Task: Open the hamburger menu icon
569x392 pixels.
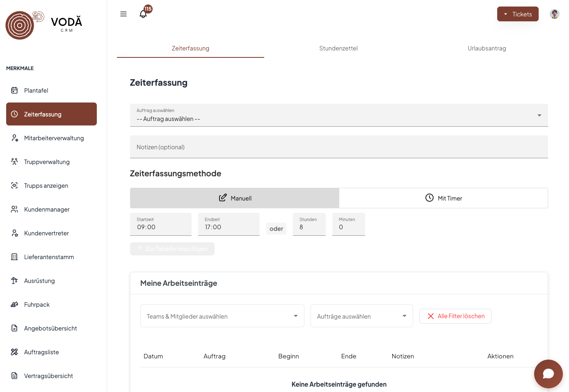Action: [123, 14]
